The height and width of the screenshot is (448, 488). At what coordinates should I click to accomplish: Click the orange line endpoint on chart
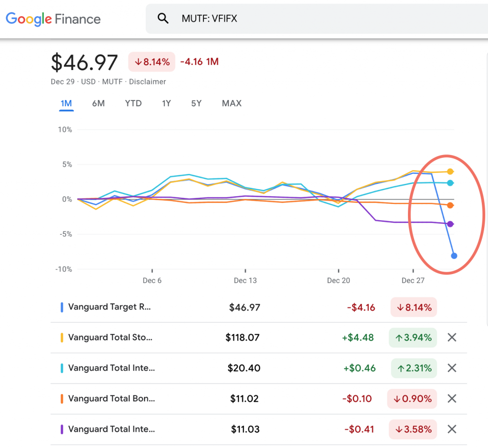pos(450,205)
